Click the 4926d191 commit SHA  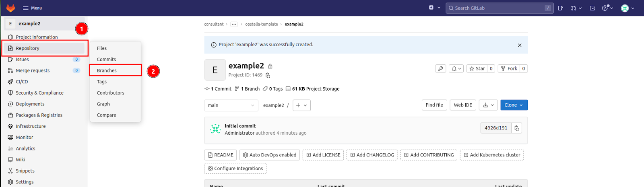496,128
